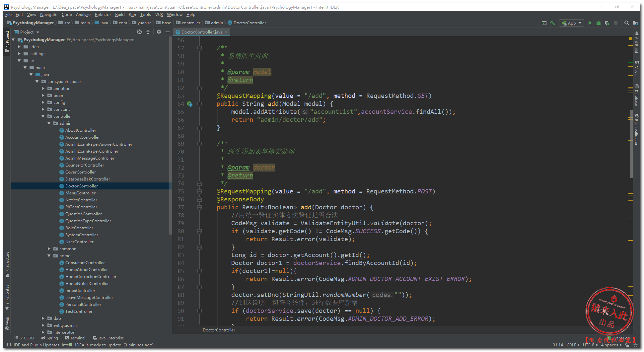644x352 pixels.
Task: Open the Project Structure icon in toolbar
Action: pyautogui.click(x=635, y=23)
